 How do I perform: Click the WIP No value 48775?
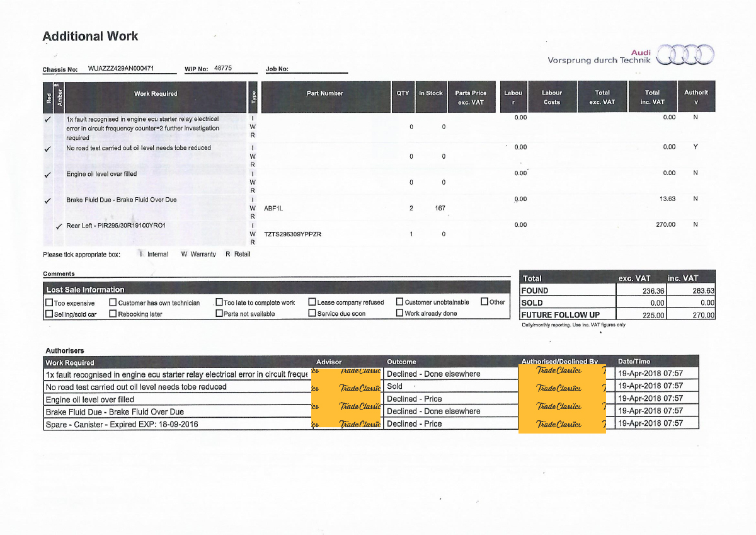click(x=223, y=68)
